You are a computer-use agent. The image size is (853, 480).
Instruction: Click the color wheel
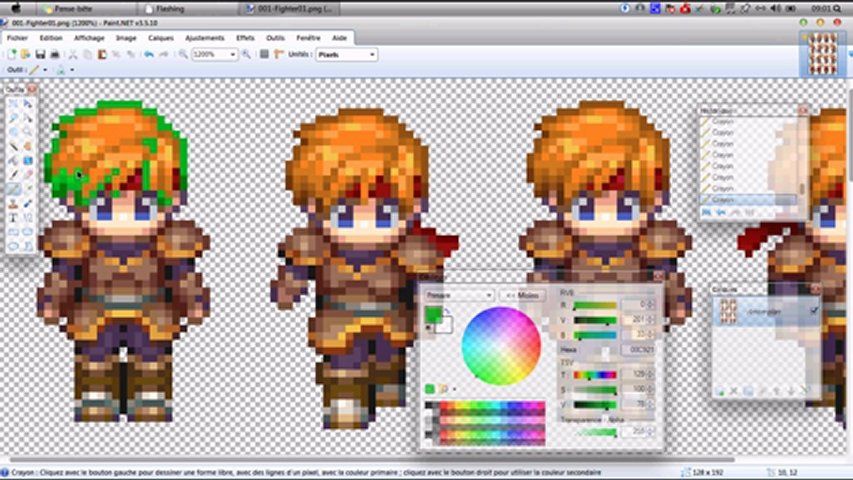coord(501,346)
